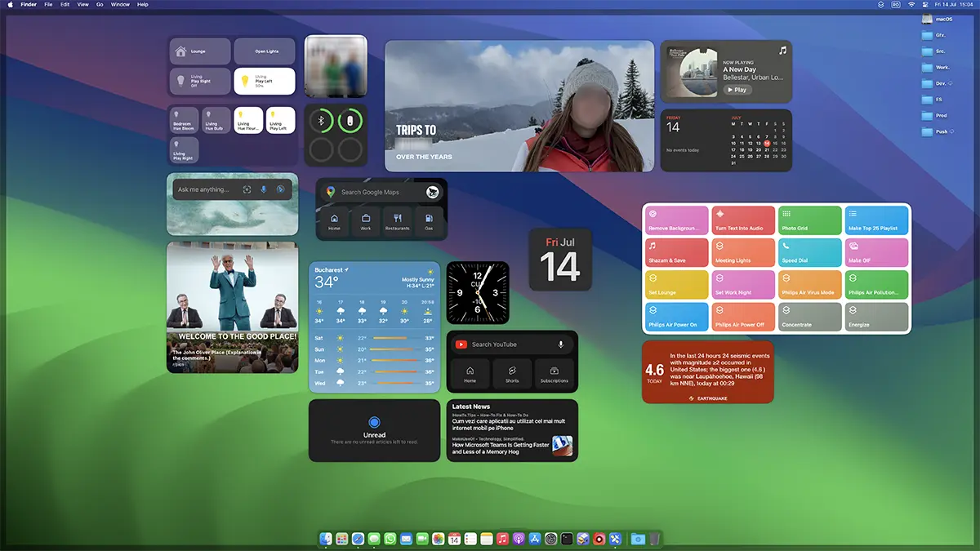Switch on the Living Hue Bulb light
The height and width of the screenshot is (551, 980).
click(216, 120)
